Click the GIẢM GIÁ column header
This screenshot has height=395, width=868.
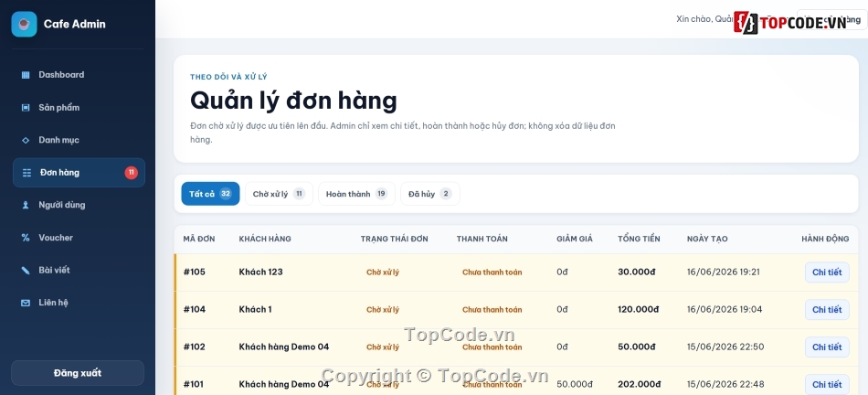tap(575, 240)
